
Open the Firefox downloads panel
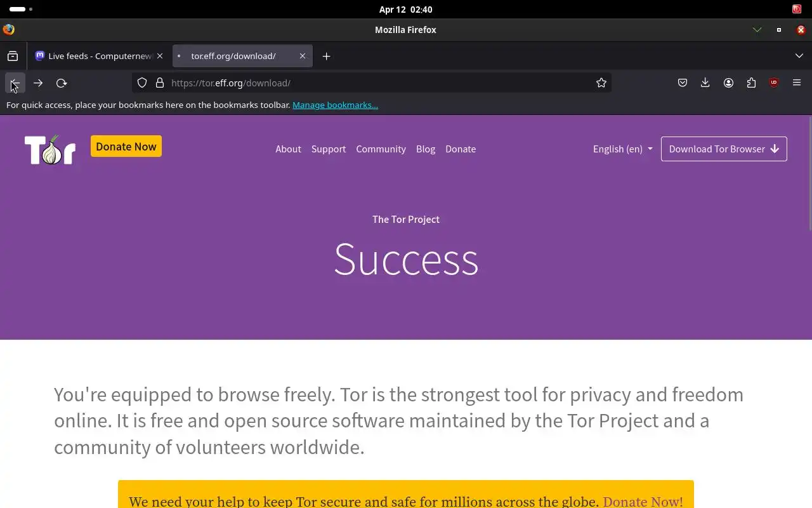705,83
